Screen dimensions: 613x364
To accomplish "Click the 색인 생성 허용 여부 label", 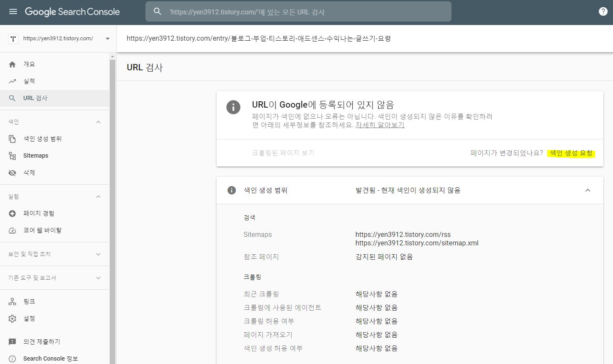I will pyautogui.click(x=273, y=348).
